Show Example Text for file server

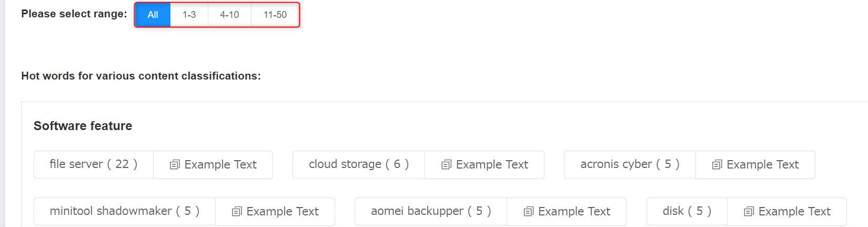point(213,165)
